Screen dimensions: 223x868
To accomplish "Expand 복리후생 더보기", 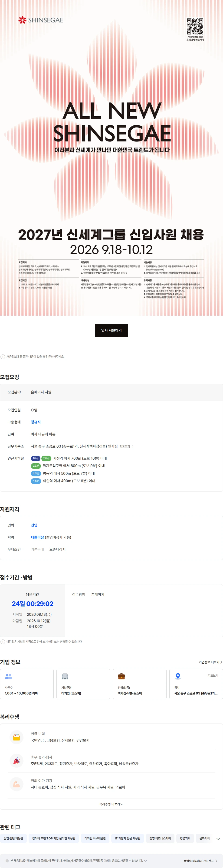I will tap(111, 804).
